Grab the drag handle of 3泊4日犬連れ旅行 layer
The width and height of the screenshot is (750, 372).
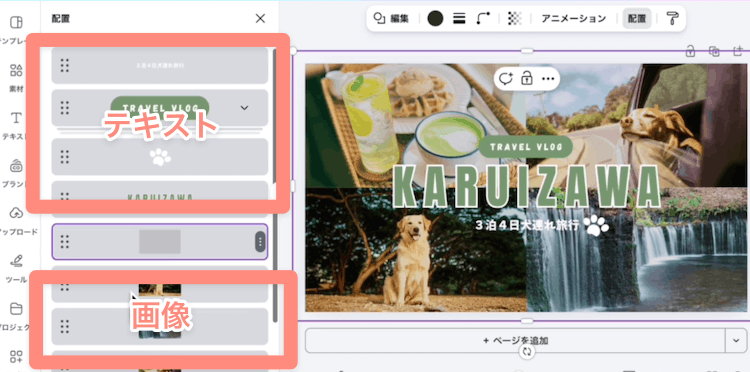click(x=65, y=66)
